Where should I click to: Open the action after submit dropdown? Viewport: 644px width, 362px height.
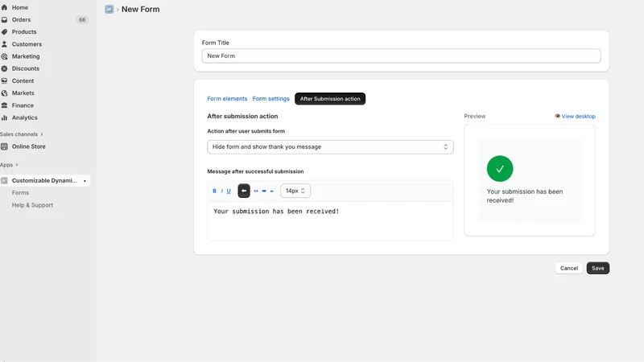click(x=330, y=147)
